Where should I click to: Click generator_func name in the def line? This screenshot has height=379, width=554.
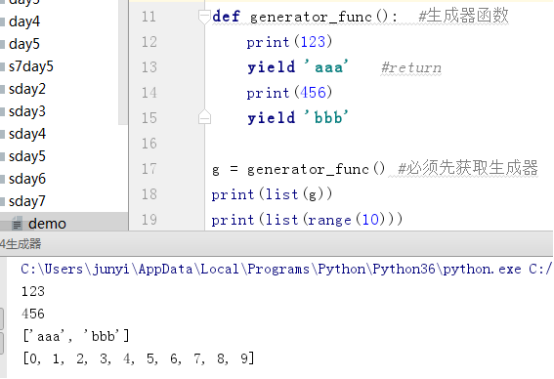pyautogui.click(x=311, y=17)
